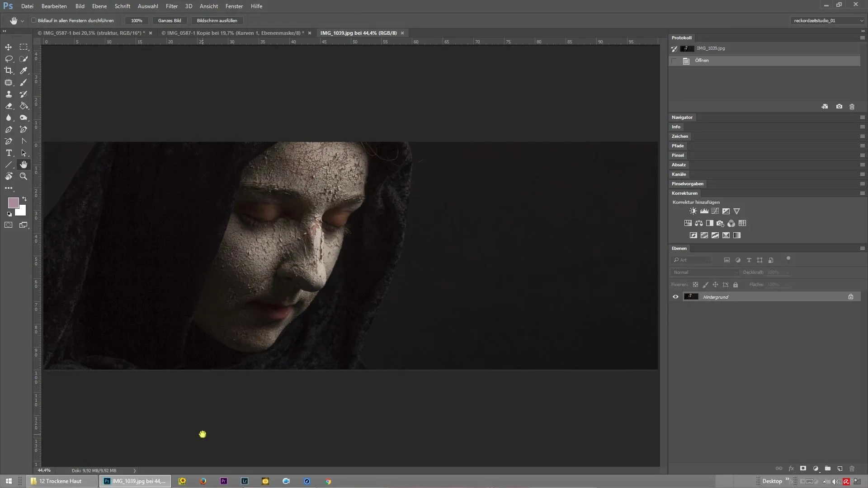Screen dimensions: 868x488
Task: Click the 100% zoom button
Action: pos(137,20)
